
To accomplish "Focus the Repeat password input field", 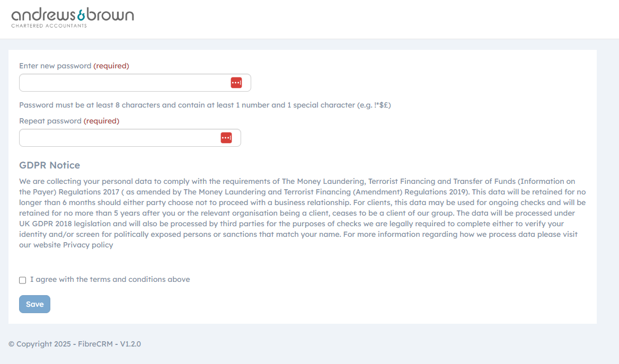I will pos(130,138).
